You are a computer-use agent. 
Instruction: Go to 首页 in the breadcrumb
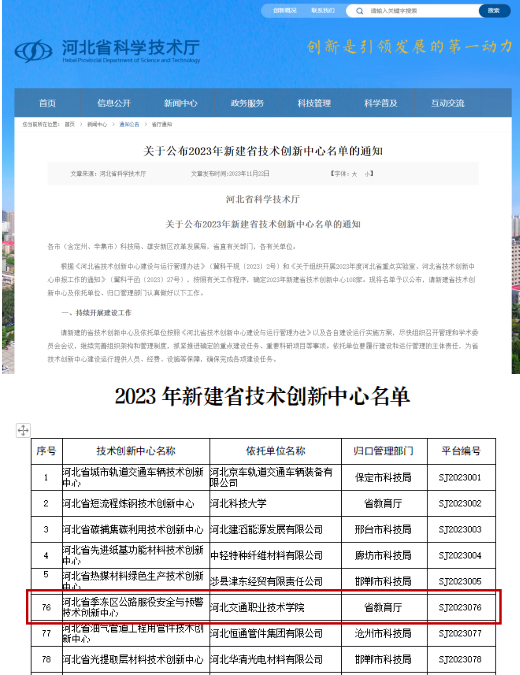70,124
